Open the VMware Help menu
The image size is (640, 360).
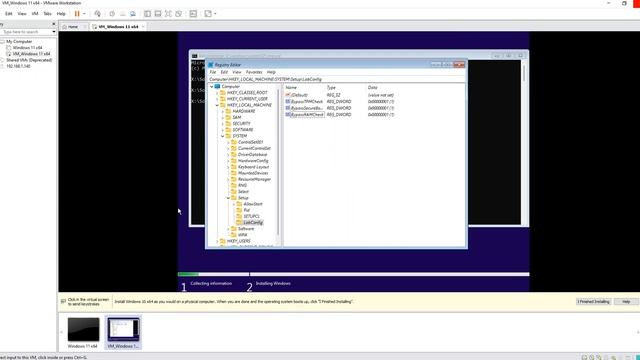[x=61, y=13]
